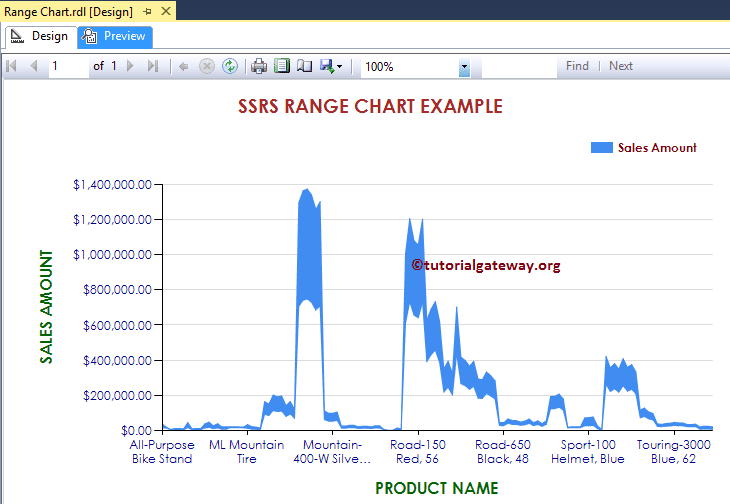730x504 pixels.
Task: Refresh the report preview
Action: (x=230, y=66)
